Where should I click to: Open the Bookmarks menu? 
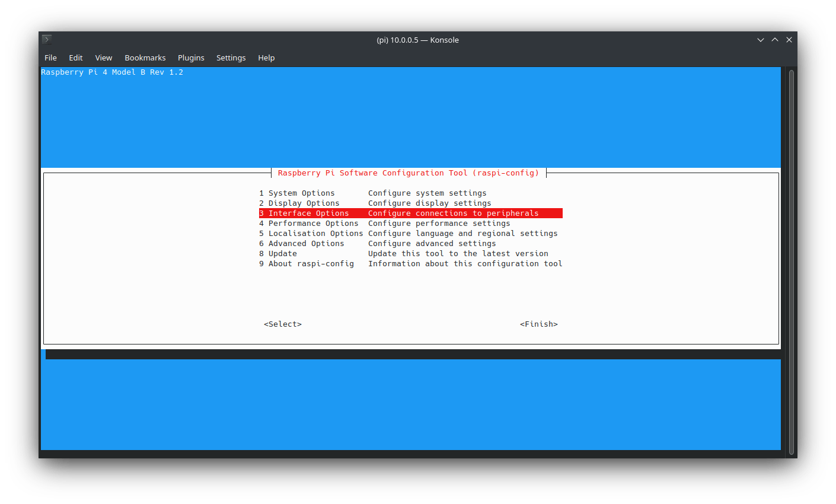(145, 58)
